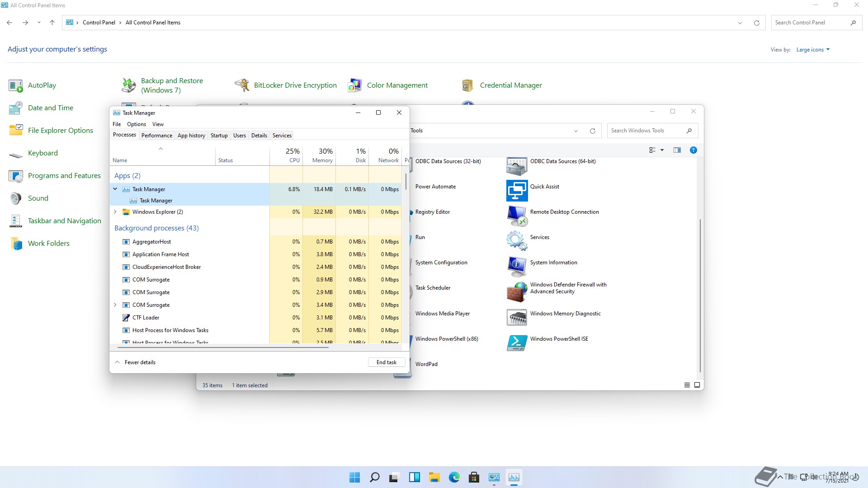Sort processes by CPU column
The width and height of the screenshot is (868, 488).
286,155
